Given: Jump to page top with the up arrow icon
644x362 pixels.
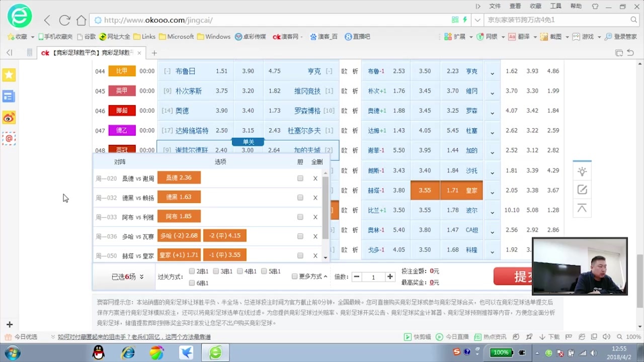Looking at the screenshot, I should tap(582, 208).
